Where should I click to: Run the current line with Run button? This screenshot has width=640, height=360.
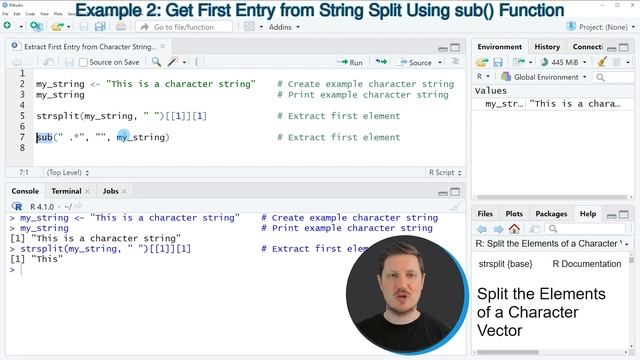point(349,62)
